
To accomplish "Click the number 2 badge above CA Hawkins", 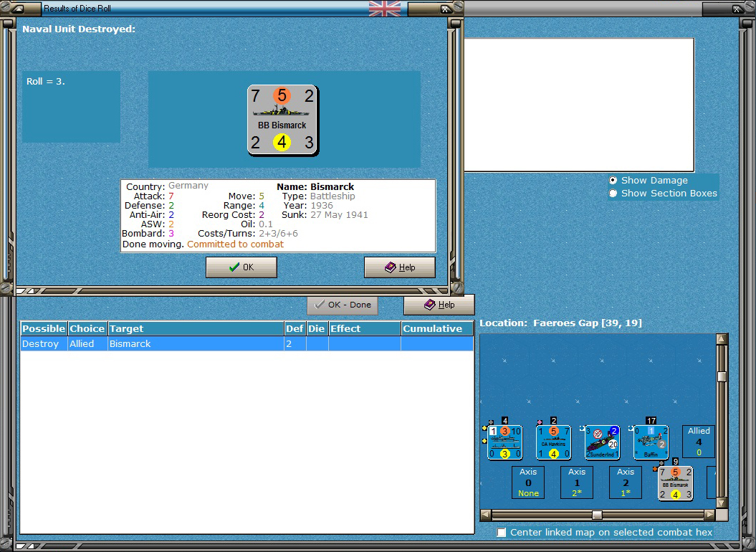I will point(553,421).
